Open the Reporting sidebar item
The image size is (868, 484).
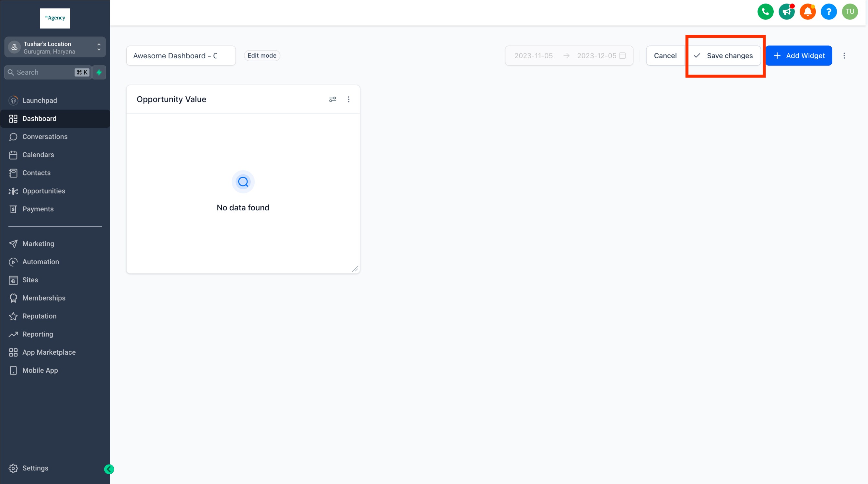(37, 334)
